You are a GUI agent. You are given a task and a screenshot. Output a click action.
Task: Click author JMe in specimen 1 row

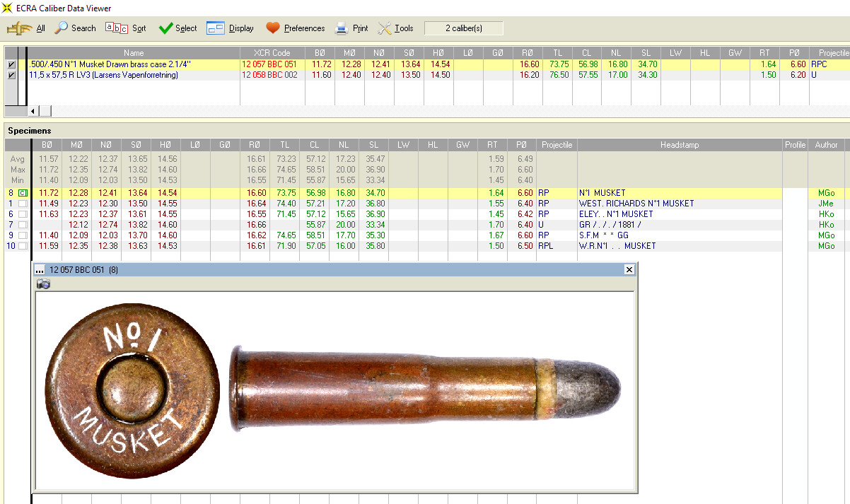point(826,204)
